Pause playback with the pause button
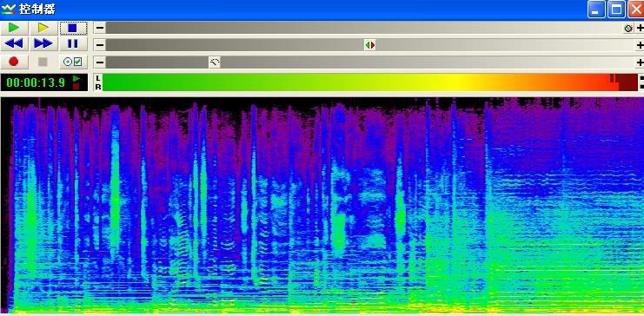Viewport: 644px width, 316px height. tap(73, 43)
